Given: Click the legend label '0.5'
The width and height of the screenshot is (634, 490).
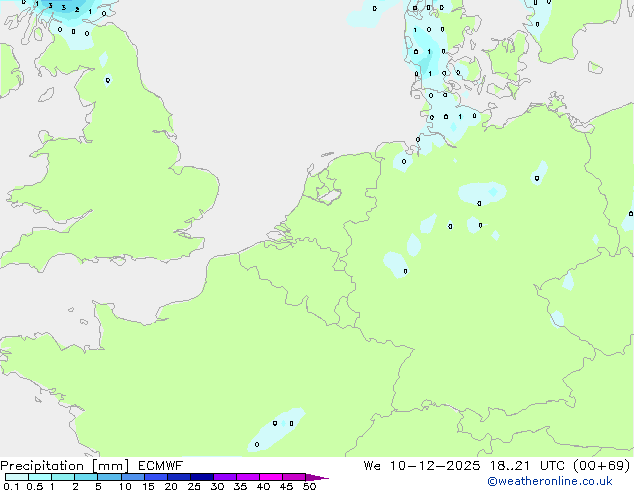Looking at the screenshot, I should tap(35, 486).
